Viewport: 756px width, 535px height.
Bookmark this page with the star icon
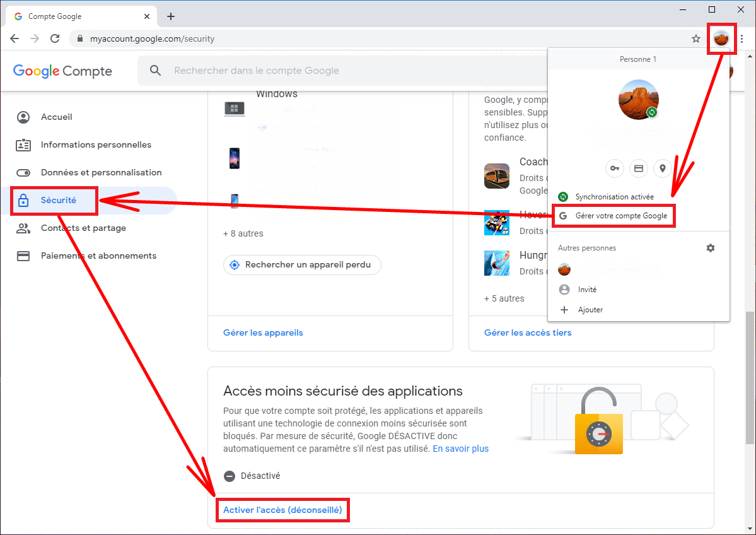click(695, 38)
